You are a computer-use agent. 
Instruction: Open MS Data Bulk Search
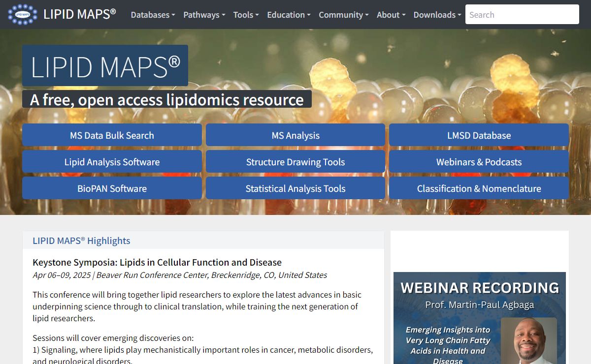point(112,135)
